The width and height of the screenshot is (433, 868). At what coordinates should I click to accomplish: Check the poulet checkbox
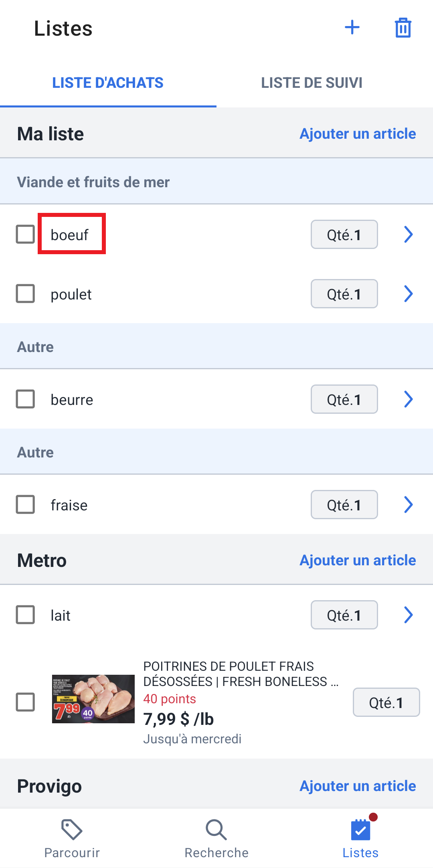(25, 294)
